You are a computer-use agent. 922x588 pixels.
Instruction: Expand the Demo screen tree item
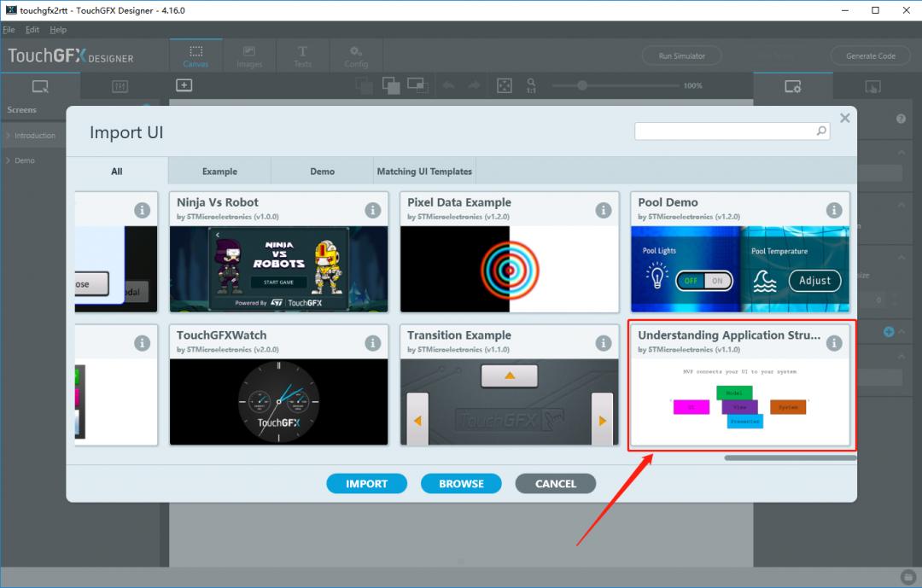pos(8,160)
